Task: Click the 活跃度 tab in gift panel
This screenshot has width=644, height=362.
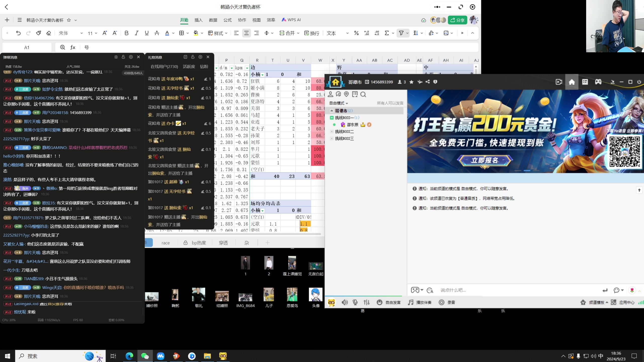Action: click(189, 66)
